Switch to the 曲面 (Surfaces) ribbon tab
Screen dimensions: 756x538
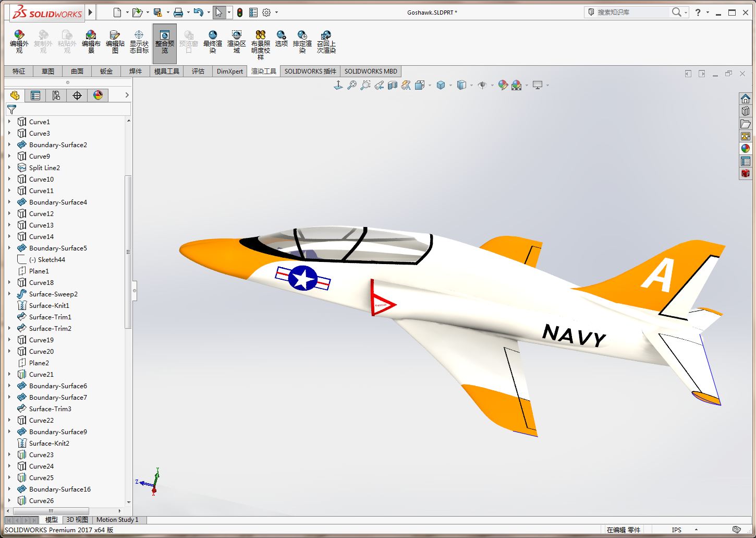coord(77,71)
